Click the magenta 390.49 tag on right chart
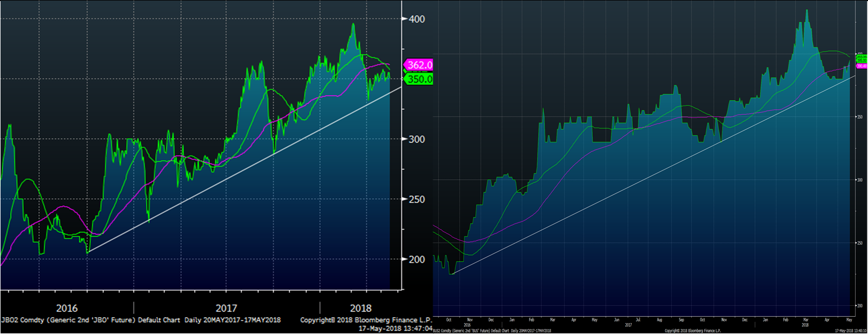Viewport: 868px width, 334px height. pyautogui.click(x=861, y=66)
